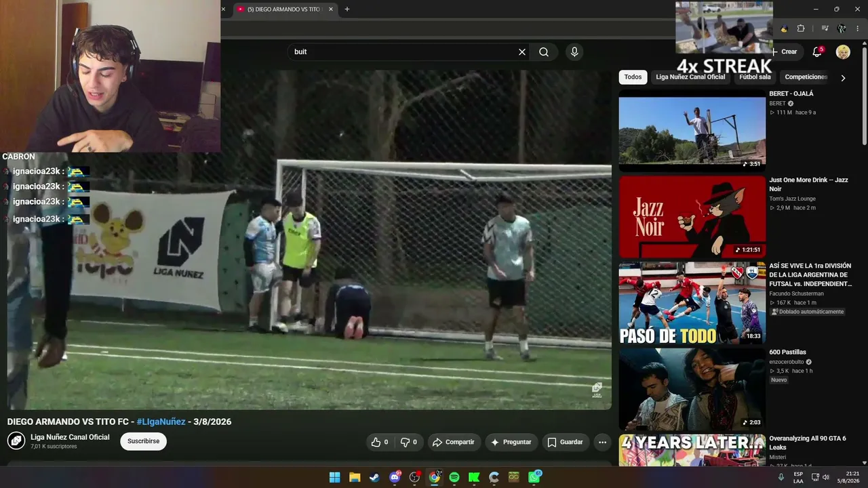Screen dimensions: 868x488
Task: Open Steam from the taskbar
Action: click(374, 477)
